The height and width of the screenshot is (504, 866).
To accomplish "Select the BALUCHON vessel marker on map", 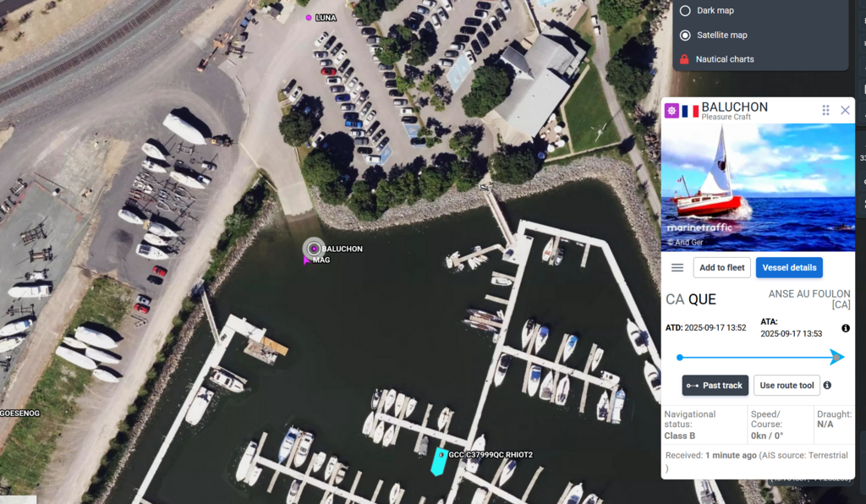I will pyautogui.click(x=314, y=249).
